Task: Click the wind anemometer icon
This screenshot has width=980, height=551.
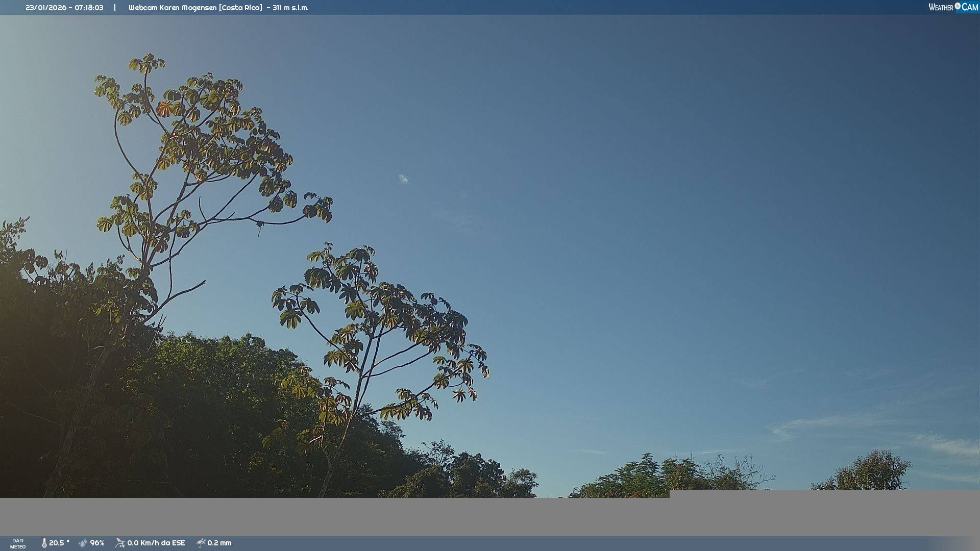Action: (x=120, y=543)
